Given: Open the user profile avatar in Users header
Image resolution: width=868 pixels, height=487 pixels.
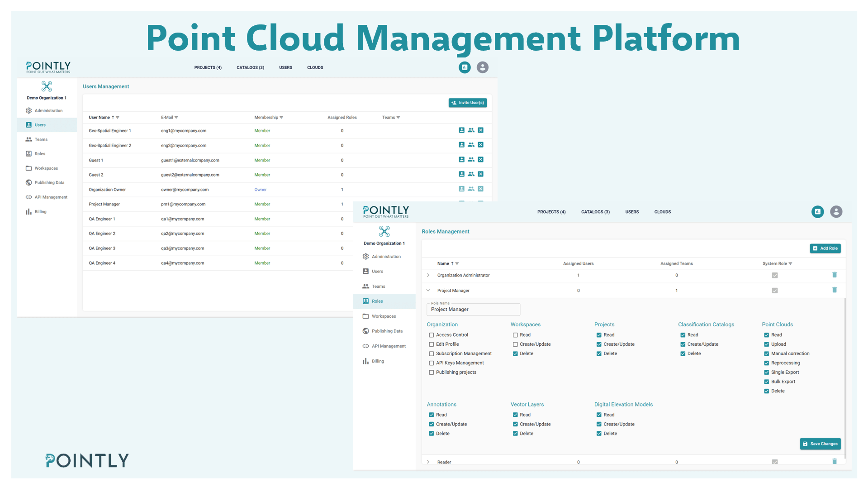Looking at the screenshot, I should pyautogui.click(x=483, y=67).
